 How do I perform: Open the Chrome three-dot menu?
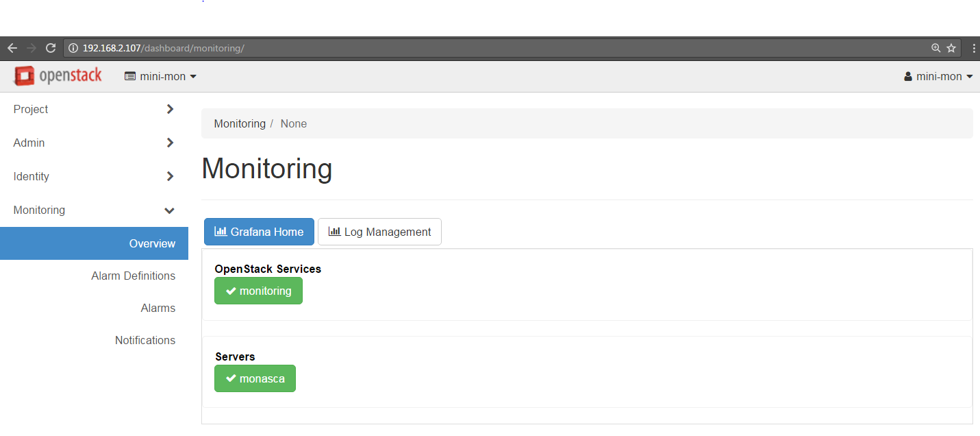pyautogui.click(x=974, y=48)
